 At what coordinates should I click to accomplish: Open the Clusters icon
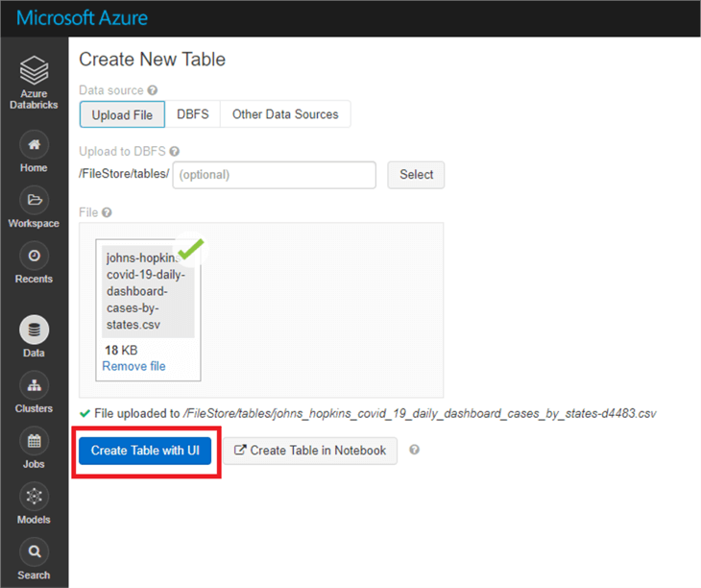(34, 385)
